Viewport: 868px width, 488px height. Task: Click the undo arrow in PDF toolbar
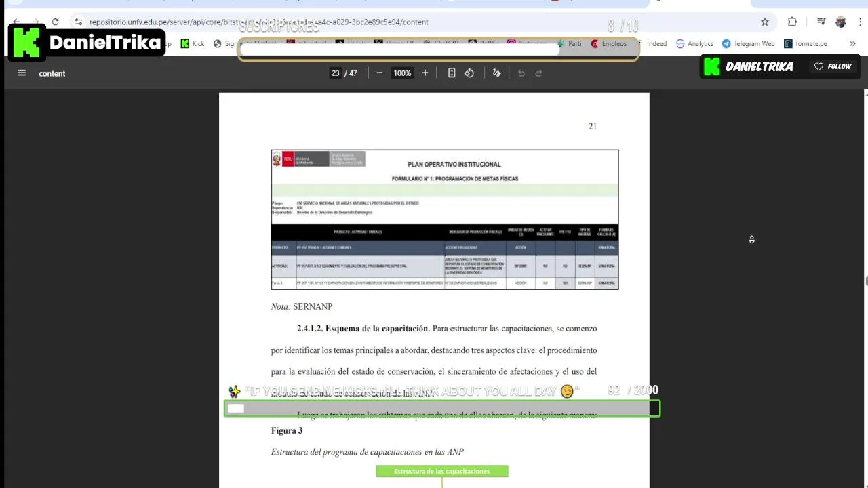click(521, 73)
